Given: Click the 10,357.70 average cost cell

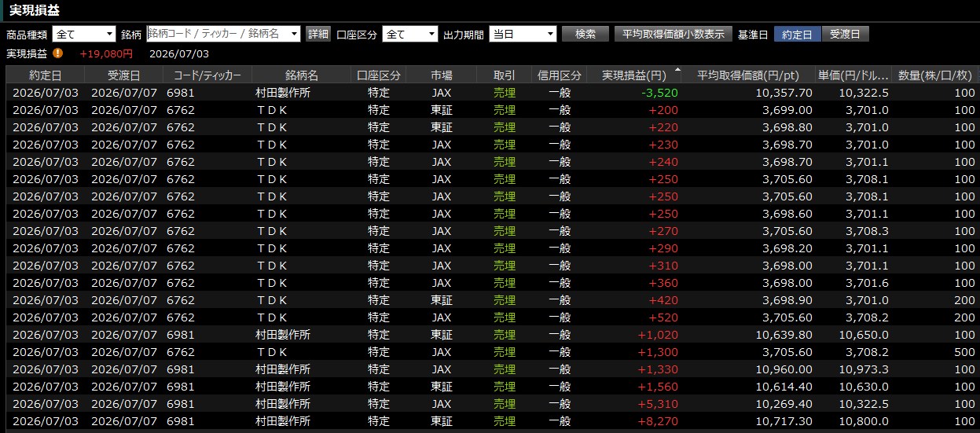Looking at the screenshot, I should click(784, 93).
